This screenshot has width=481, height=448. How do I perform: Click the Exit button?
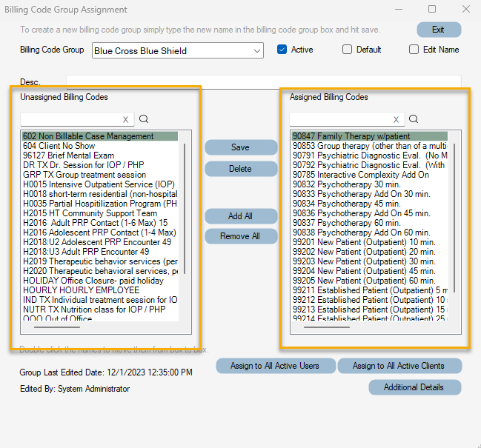[x=438, y=30]
